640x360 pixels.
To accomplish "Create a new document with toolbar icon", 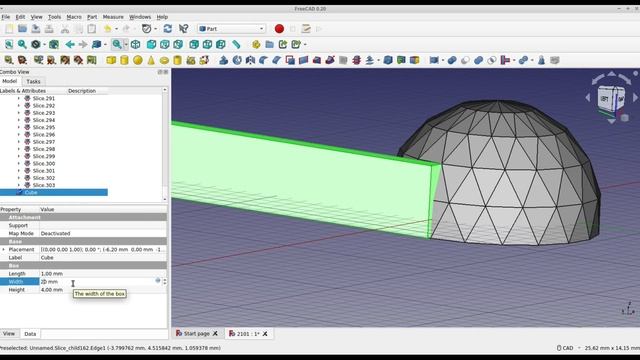I will click(9, 29).
